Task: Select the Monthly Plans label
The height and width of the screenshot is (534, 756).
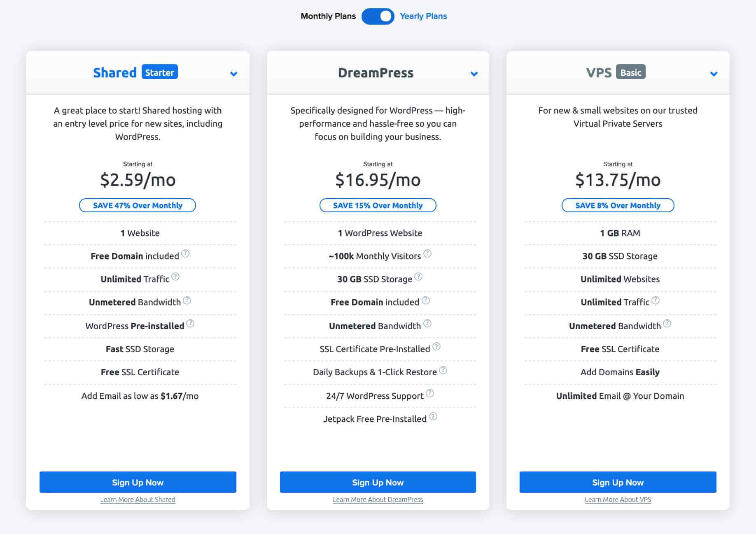Action: 328,16
